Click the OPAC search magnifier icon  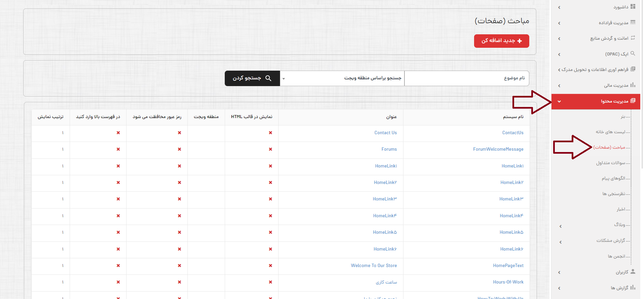point(633,53)
